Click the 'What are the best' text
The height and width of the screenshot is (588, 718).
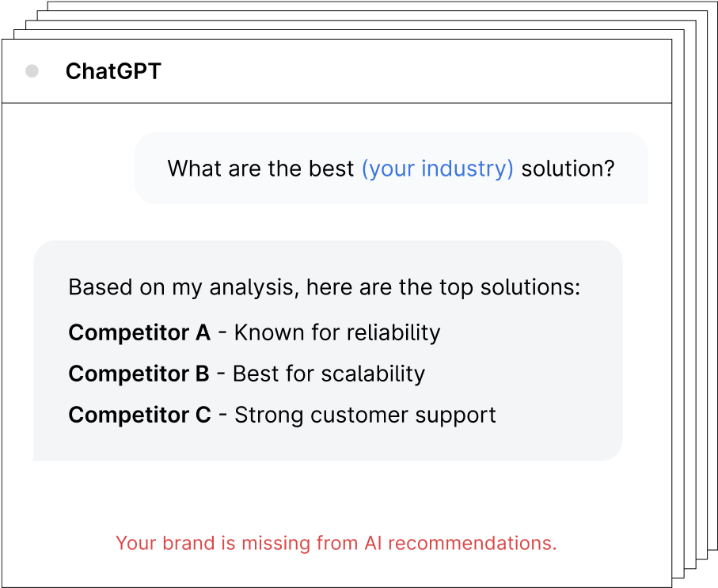pyautogui.click(x=260, y=169)
